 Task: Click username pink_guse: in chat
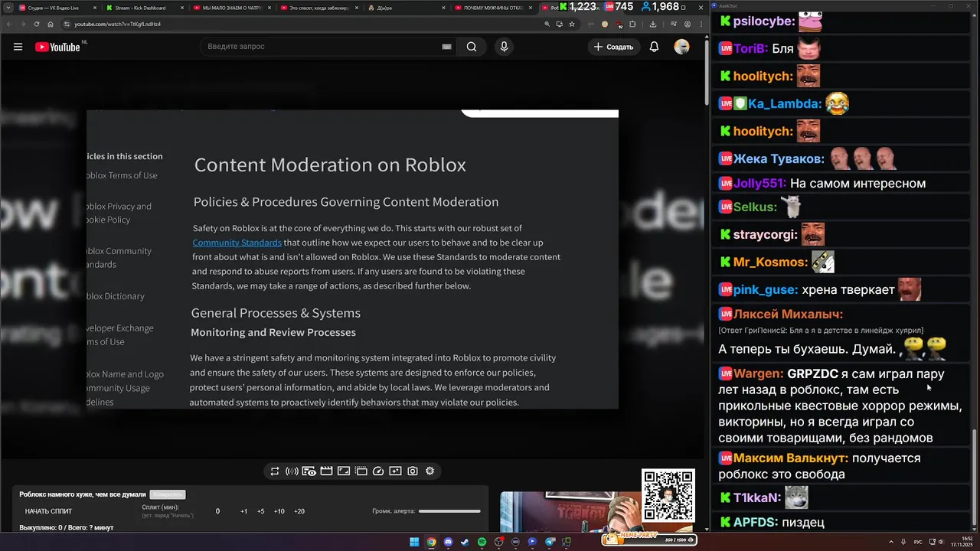point(766,289)
